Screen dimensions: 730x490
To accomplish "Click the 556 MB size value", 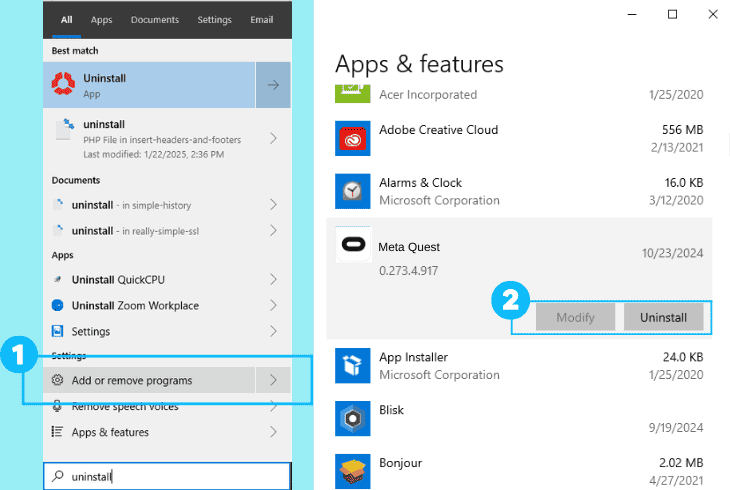I will tap(683, 129).
